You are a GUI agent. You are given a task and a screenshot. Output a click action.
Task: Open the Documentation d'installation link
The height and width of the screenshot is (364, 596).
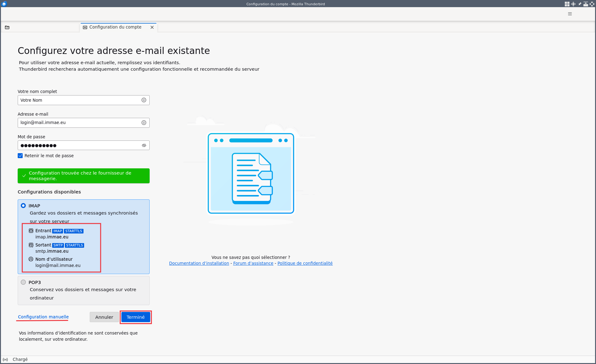tap(199, 263)
